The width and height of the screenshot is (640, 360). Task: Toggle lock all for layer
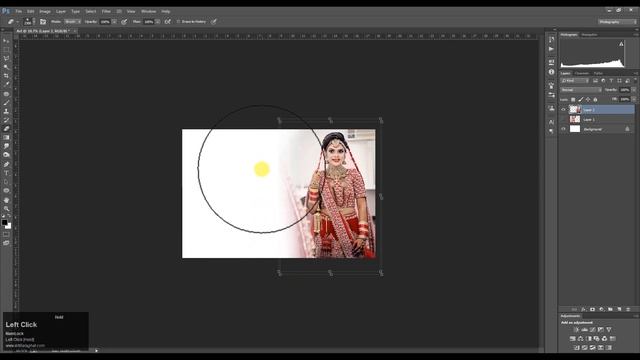coord(595,100)
